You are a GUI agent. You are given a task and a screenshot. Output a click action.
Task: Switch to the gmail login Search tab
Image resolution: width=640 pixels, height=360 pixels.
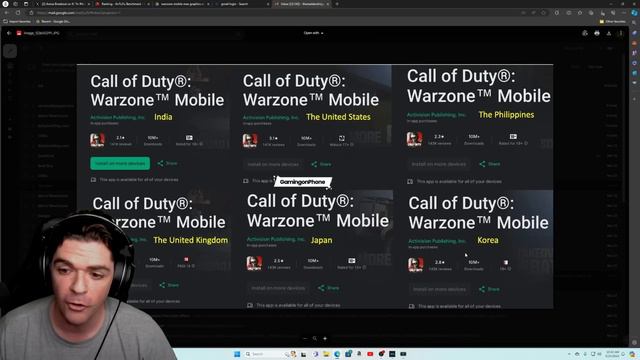coord(241,4)
